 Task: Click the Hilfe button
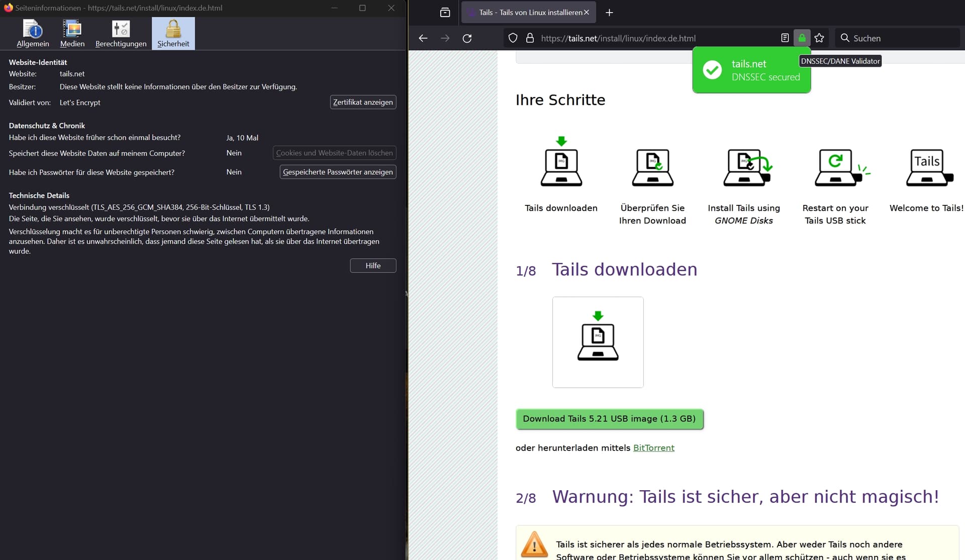tap(373, 266)
